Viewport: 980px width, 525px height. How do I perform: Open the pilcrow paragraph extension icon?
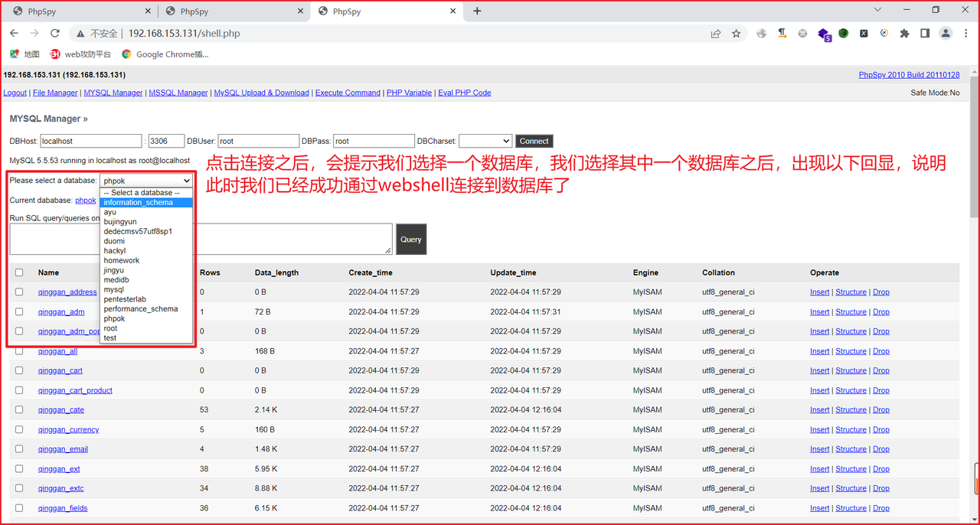782,34
